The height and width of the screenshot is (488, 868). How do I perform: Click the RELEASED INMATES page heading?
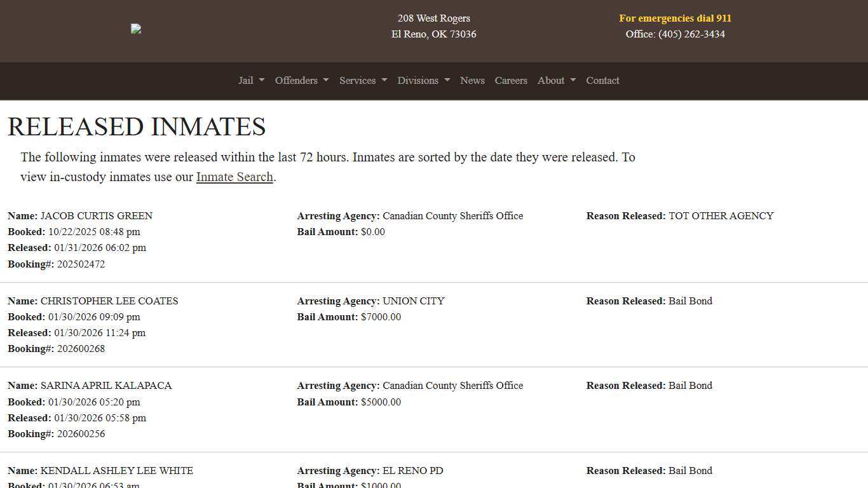point(136,126)
